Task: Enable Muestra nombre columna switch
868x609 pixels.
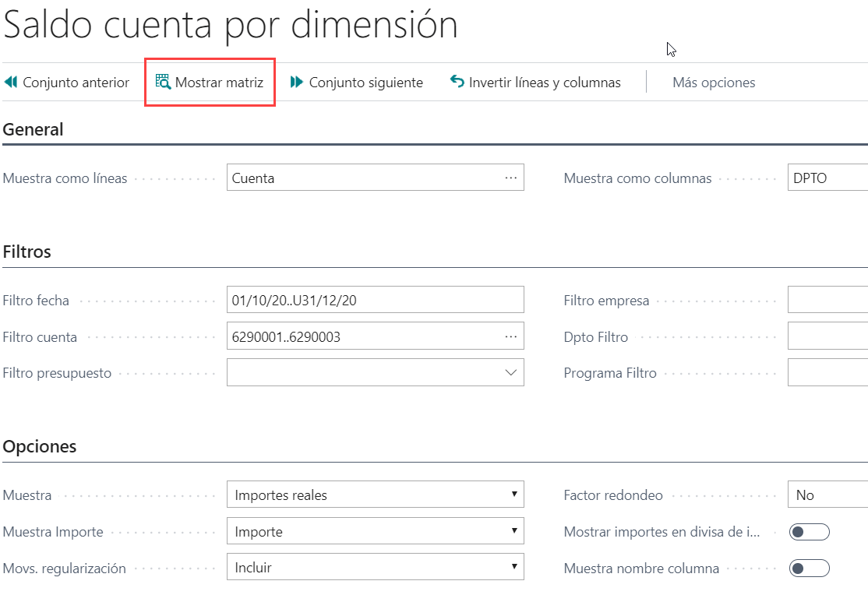Action: pos(809,569)
